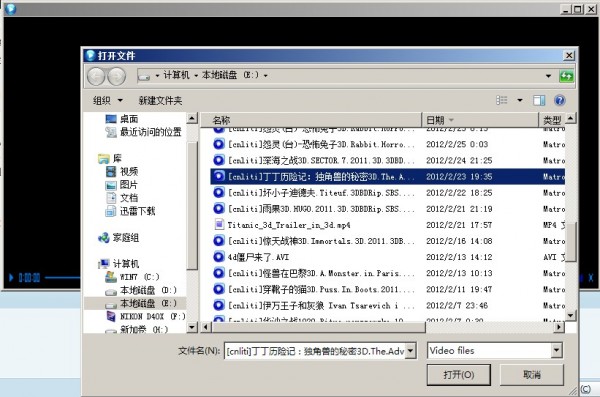
Task: Select file 雨果3D.HUGO.2011
Action: click(x=387, y=209)
